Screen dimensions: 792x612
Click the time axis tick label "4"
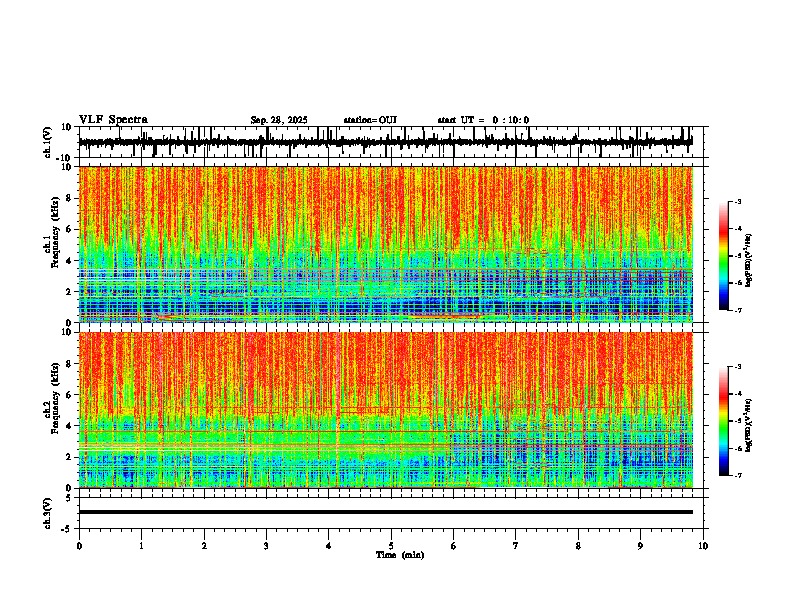329,546
